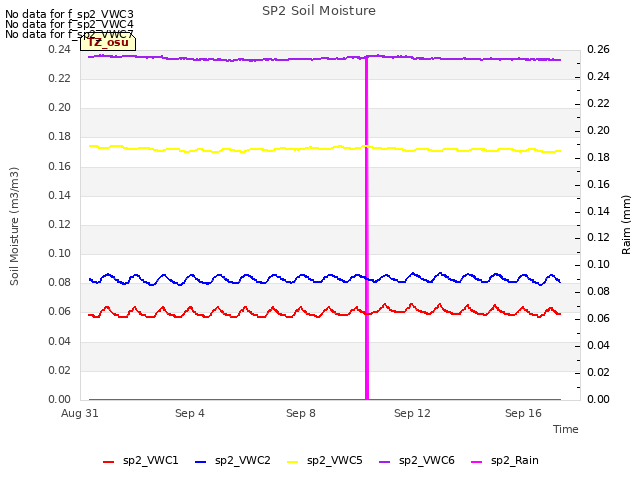Click the purple sp2_VWC6 legend swatch
This screenshot has height=480, width=640.
[384, 462]
